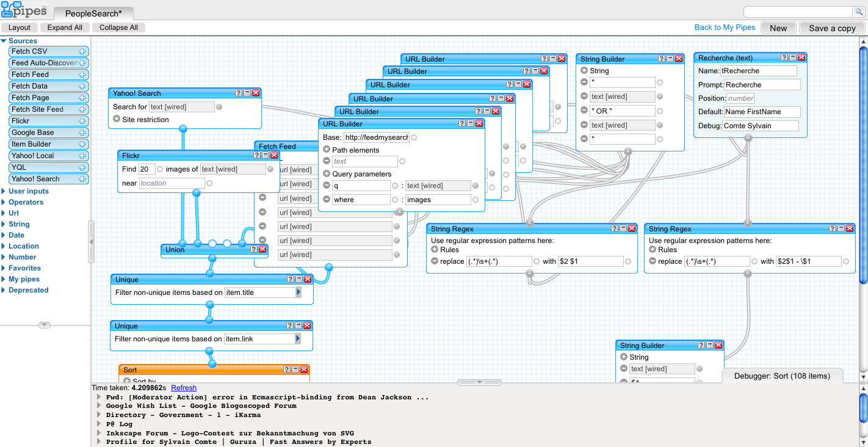Screen dimensions: 868x447
Task: Open help icon on Flickr module
Action: [257, 155]
